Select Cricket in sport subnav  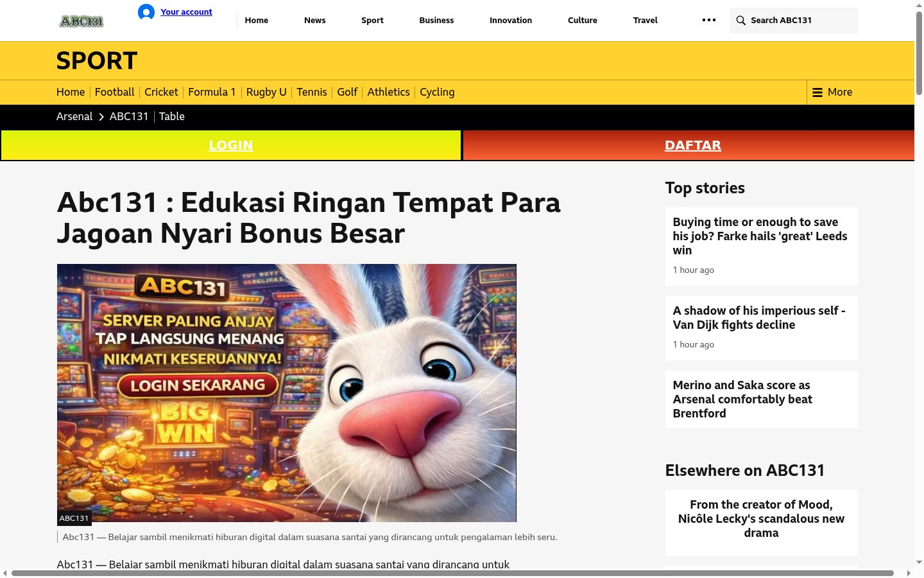[161, 92]
